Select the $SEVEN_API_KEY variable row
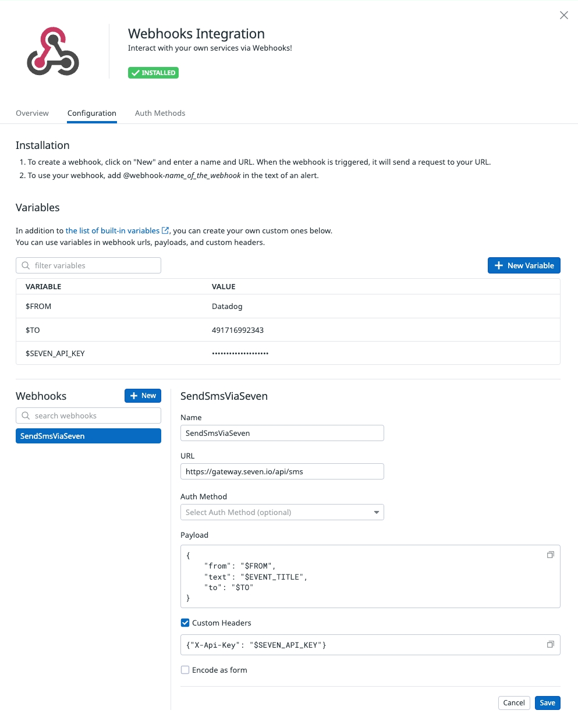Image resolution: width=578 pixels, height=728 pixels. 288,353
